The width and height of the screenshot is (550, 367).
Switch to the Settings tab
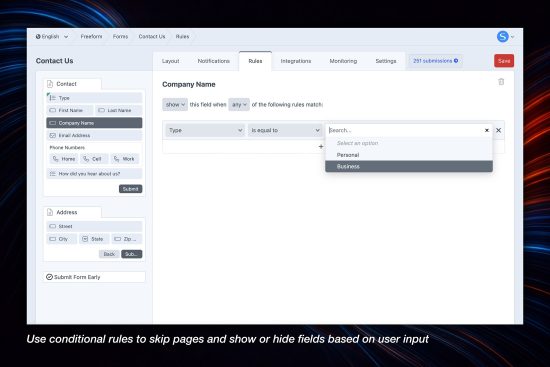386,61
